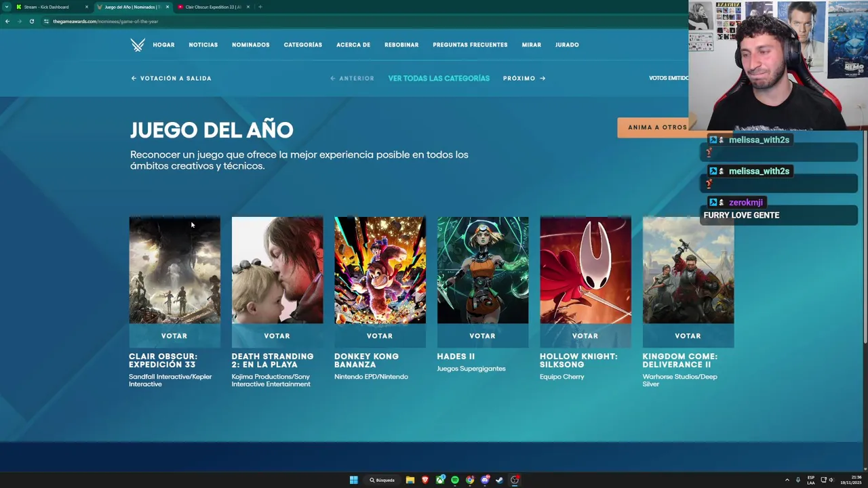
Task: Click CLAIR OBSCUR: EXPEDICIÓN 33 title text
Action: 163,360
